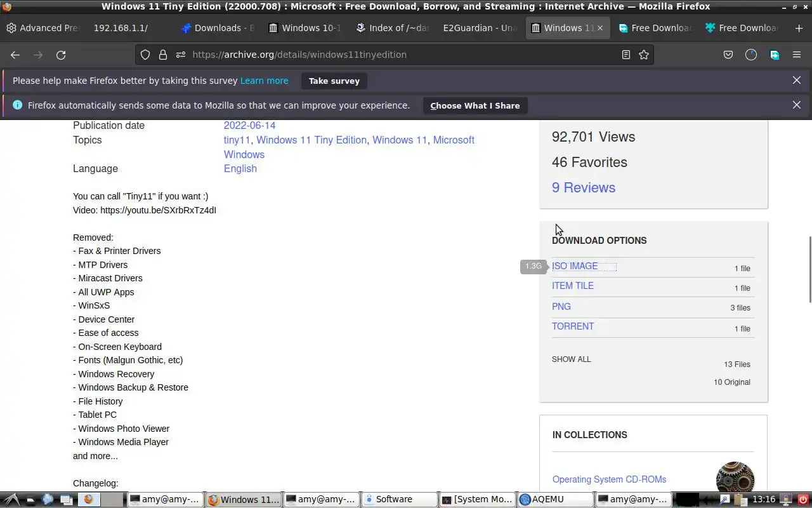Open the tiny11 topic link
The image size is (812, 508).
pyautogui.click(x=237, y=140)
